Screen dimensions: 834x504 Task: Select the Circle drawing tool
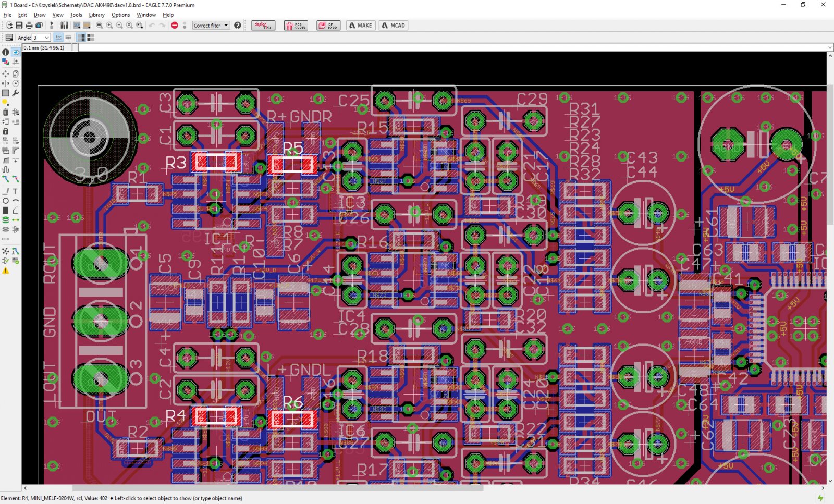coord(5,201)
